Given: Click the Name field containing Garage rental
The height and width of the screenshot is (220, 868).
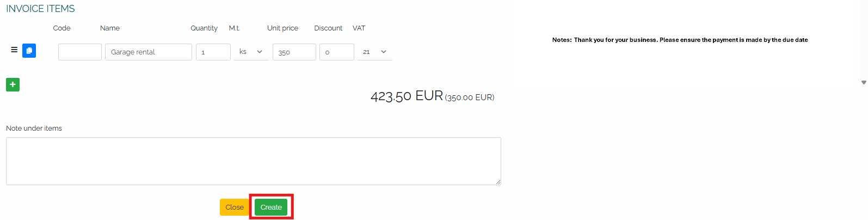Looking at the screenshot, I should pos(149,52).
